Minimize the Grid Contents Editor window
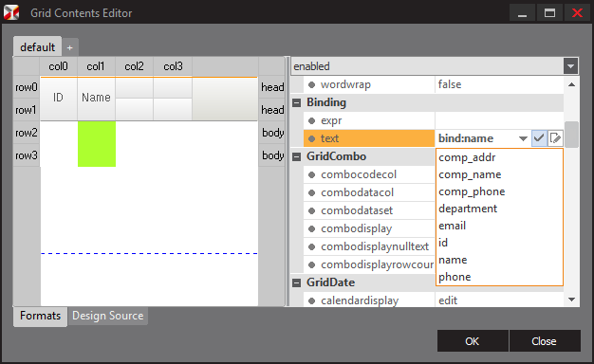The width and height of the screenshot is (594, 364). click(523, 13)
